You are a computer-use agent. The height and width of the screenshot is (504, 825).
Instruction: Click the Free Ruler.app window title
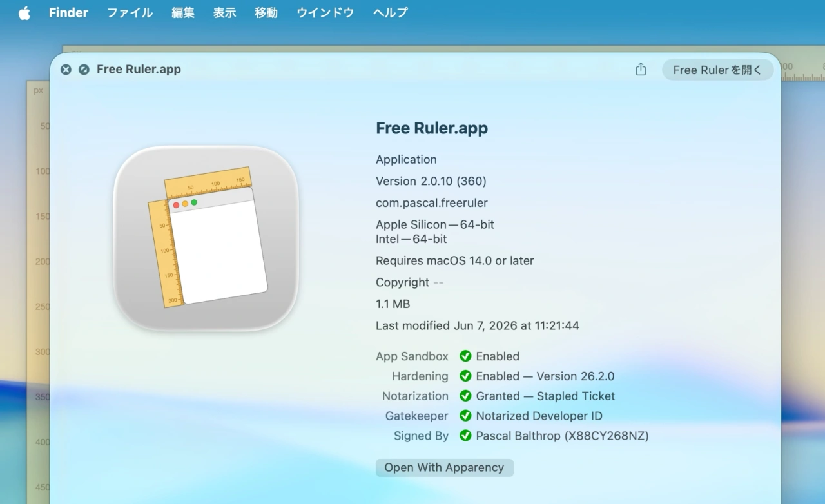[x=139, y=70]
